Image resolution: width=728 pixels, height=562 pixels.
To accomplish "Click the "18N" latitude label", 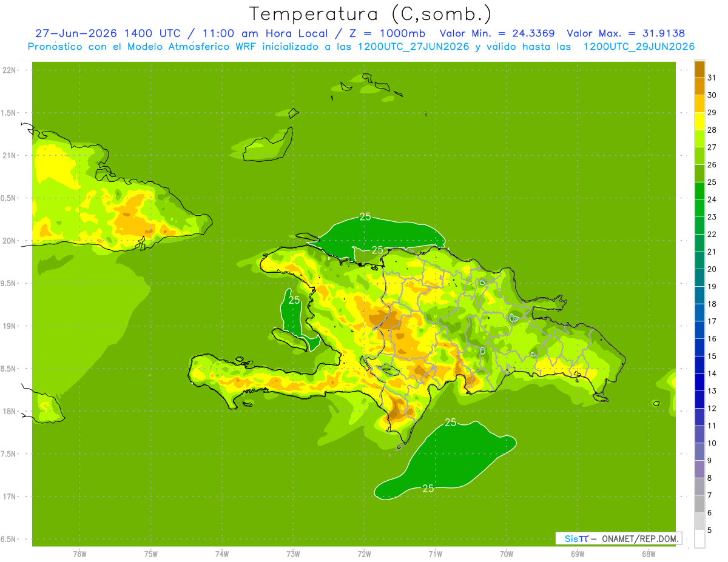I will (10, 412).
